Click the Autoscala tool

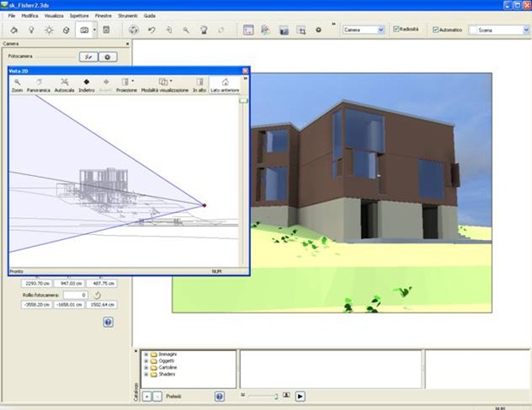pos(64,84)
